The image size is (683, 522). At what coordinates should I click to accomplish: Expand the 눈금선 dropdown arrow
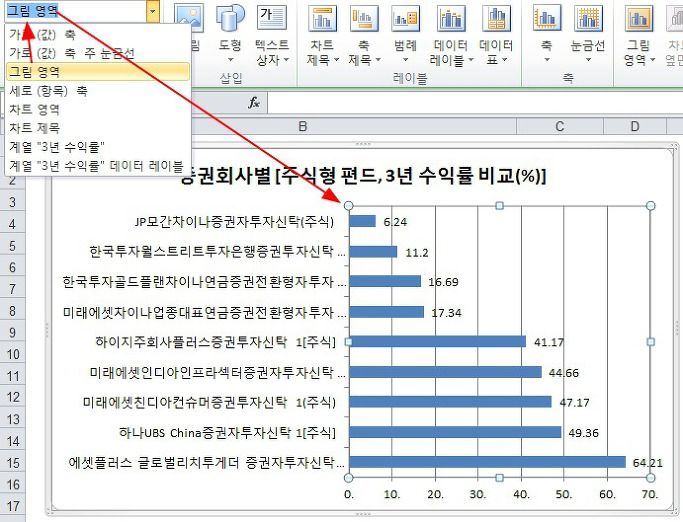(588, 60)
